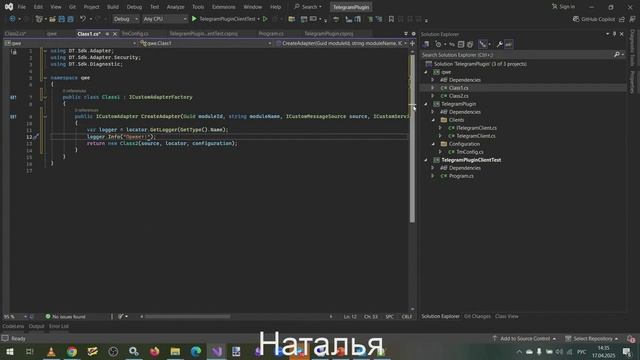Image resolution: width=640 pixels, height=360 pixels.
Task: Click the Save icon in the toolbar
Action: (x=62, y=19)
